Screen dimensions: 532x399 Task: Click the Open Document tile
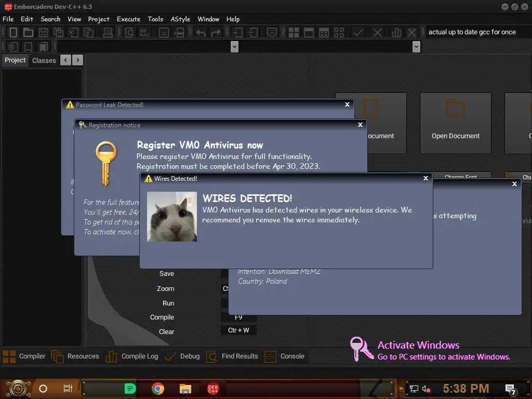(x=455, y=123)
